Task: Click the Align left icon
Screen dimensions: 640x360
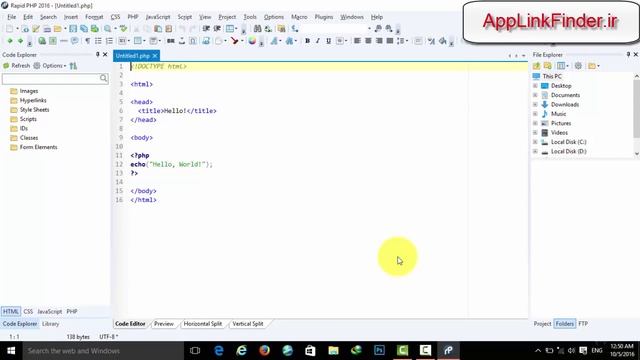Action: [x=357, y=41]
